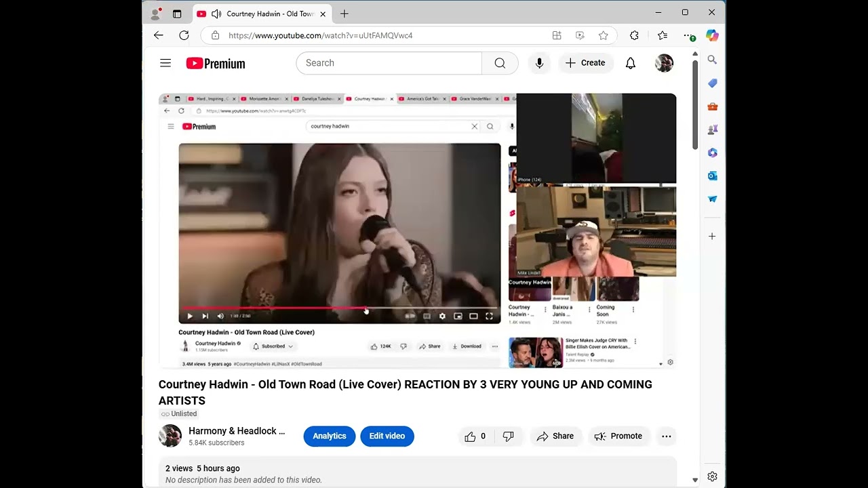Click the "2 views 5 hours ago" text
This screenshot has height=488, width=868.
pos(203,468)
